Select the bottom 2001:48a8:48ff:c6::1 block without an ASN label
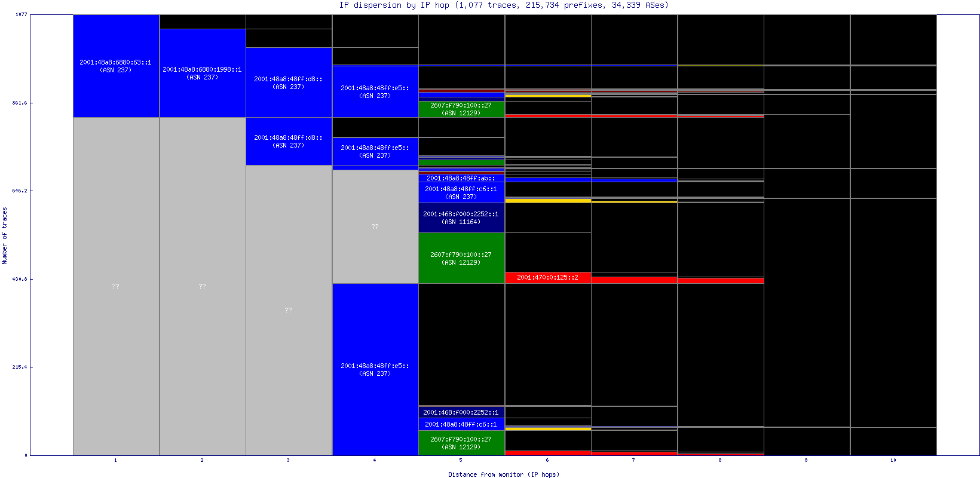The width and height of the screenshot is (980, 478). pos(461,424)
